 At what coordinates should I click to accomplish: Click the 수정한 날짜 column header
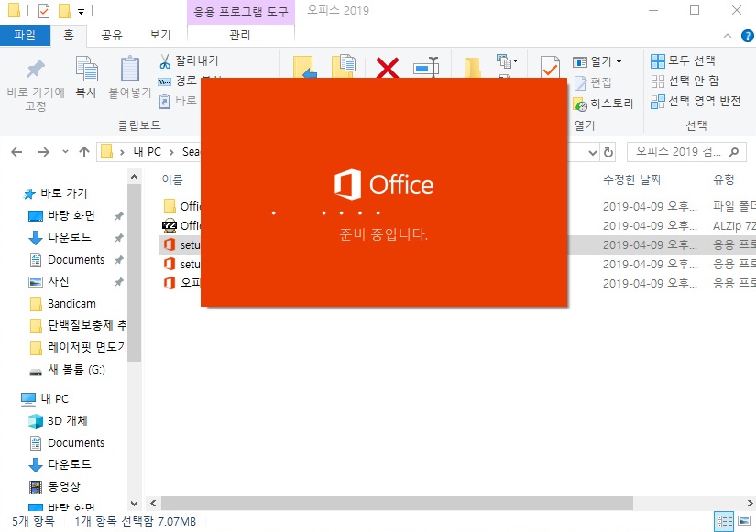point(632,179)
